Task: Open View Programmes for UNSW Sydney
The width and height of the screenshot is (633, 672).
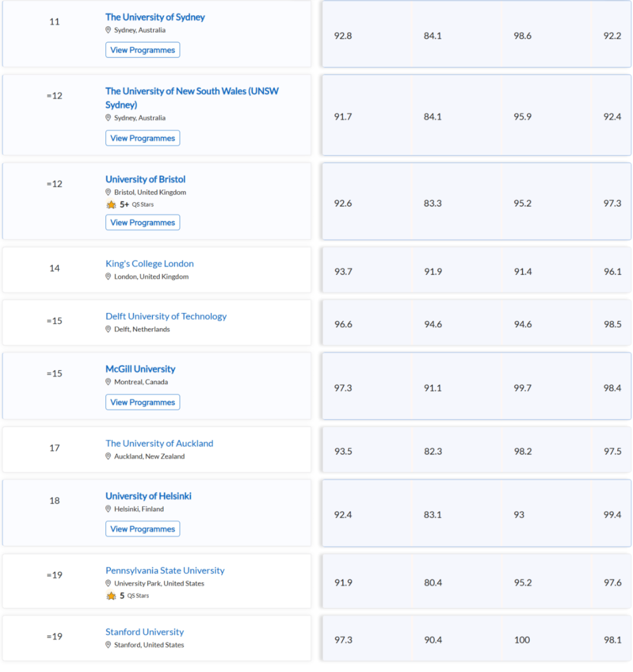Action: (x=142, y=138)
